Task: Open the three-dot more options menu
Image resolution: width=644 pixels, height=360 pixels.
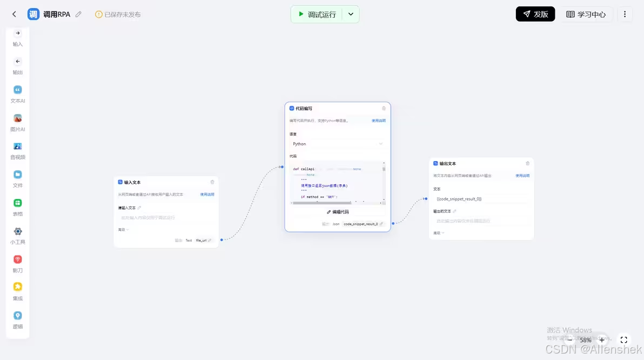Action: pyautogui.click(x=625, y=15)
